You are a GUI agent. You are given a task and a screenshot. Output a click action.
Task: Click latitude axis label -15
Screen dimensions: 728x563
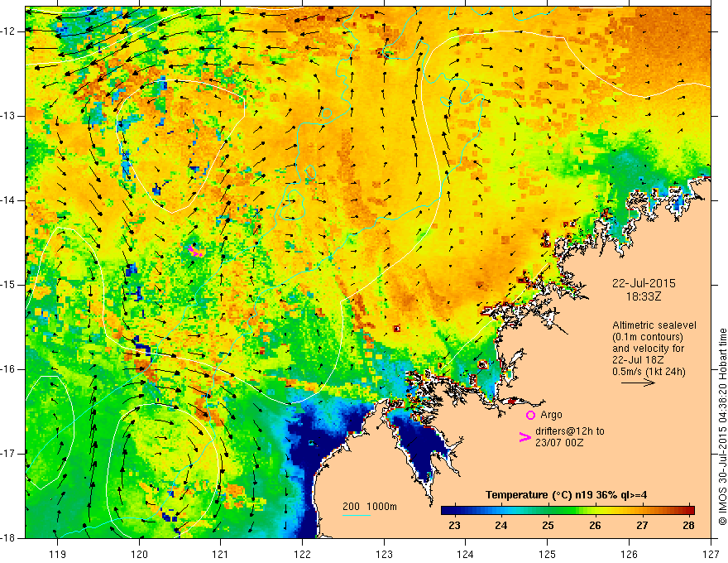[x=9, y=285]
